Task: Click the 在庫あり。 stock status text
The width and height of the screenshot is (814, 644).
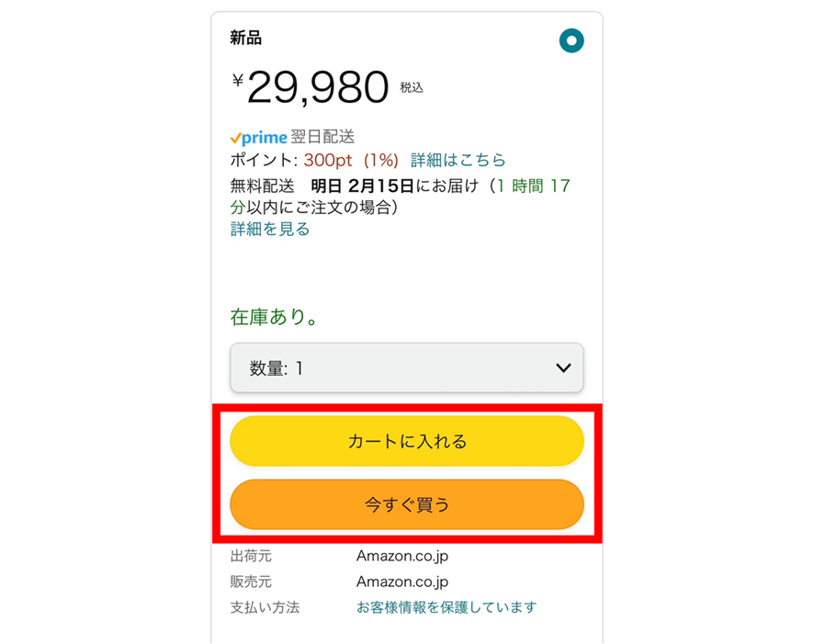Action: 275,318
